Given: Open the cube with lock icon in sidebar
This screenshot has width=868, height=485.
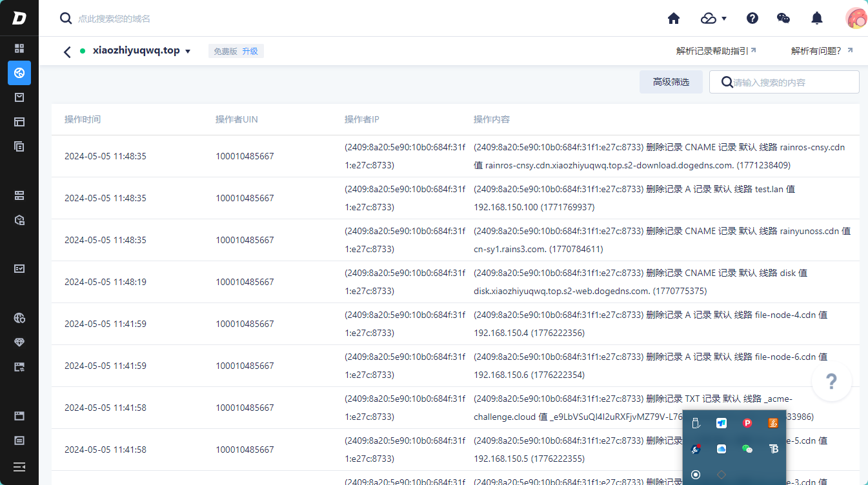Looking at the screenshot, I should tap(19, 220).
